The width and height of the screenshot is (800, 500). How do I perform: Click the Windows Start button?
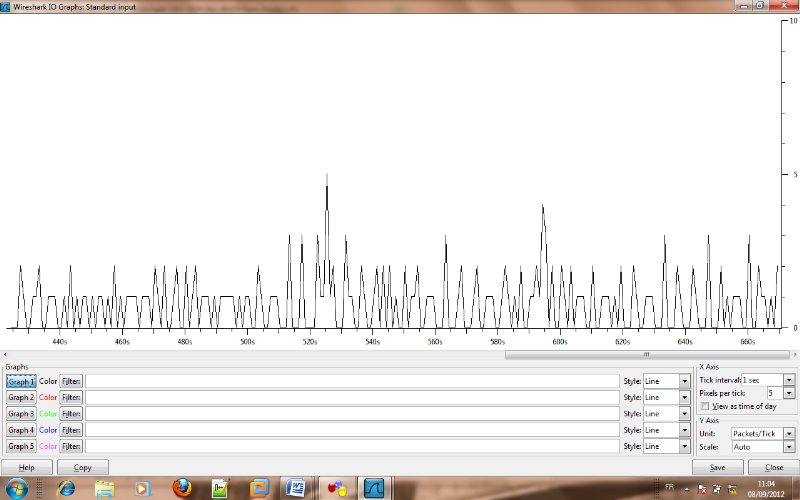20,488
